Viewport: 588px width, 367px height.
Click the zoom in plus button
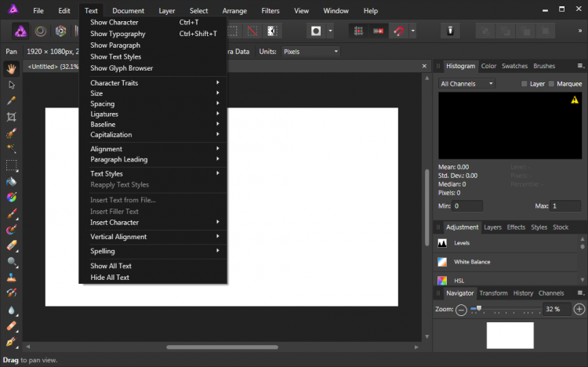[x=579, y=310]
